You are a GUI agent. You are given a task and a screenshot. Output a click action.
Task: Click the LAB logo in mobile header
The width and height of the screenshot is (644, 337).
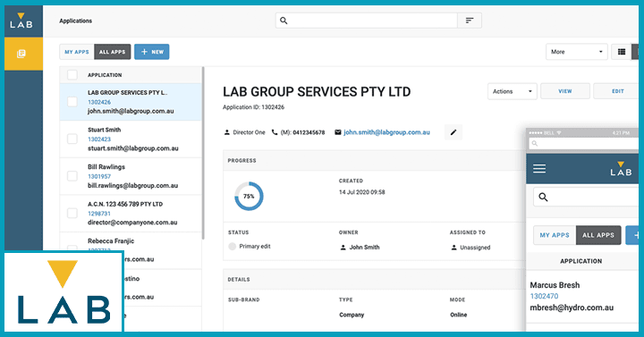click(x=621, y=169)
